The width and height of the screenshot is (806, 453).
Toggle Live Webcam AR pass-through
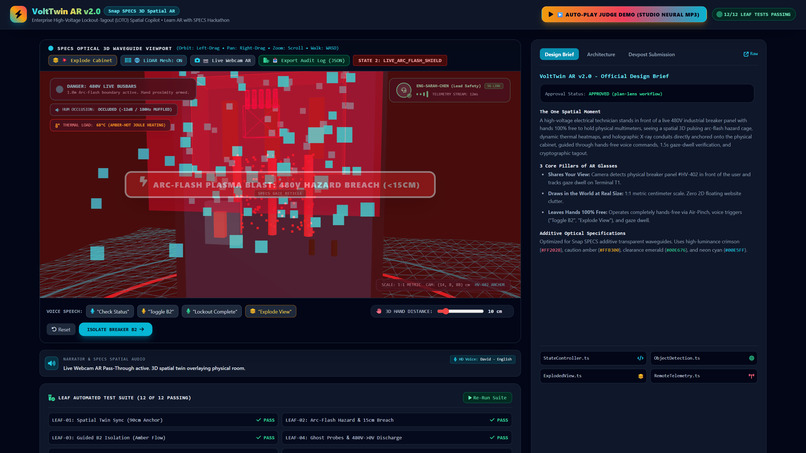click(223, 61)
